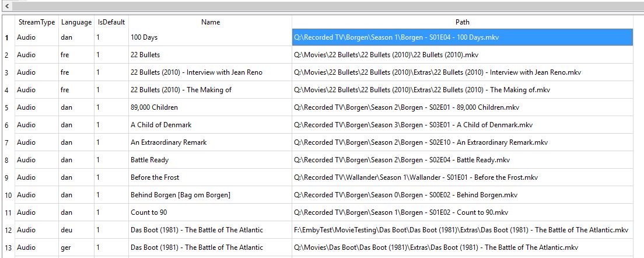Select row 5 via its row number
This screenshot has width=644, height=258.
(x=7, y=107)
